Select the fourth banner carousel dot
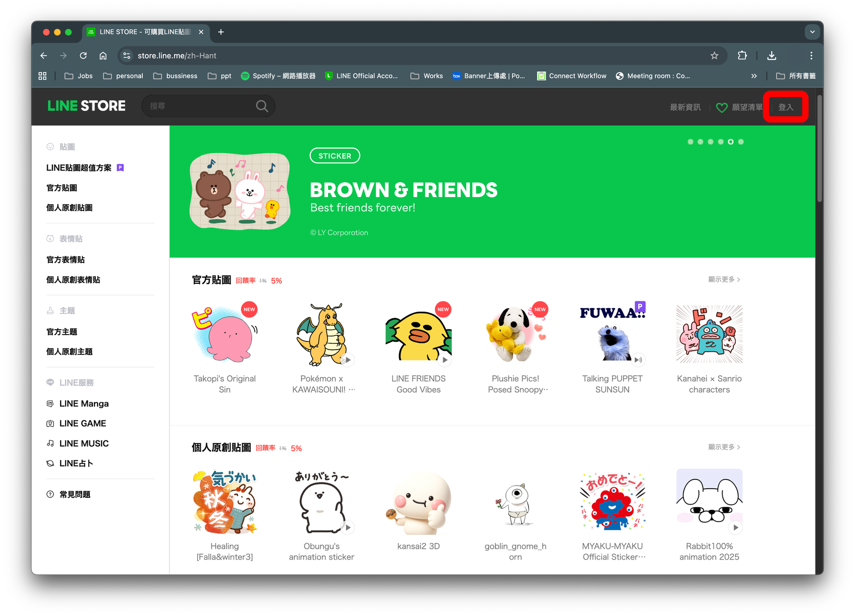Viewport: 855px width, 616px height. [721, 142]
